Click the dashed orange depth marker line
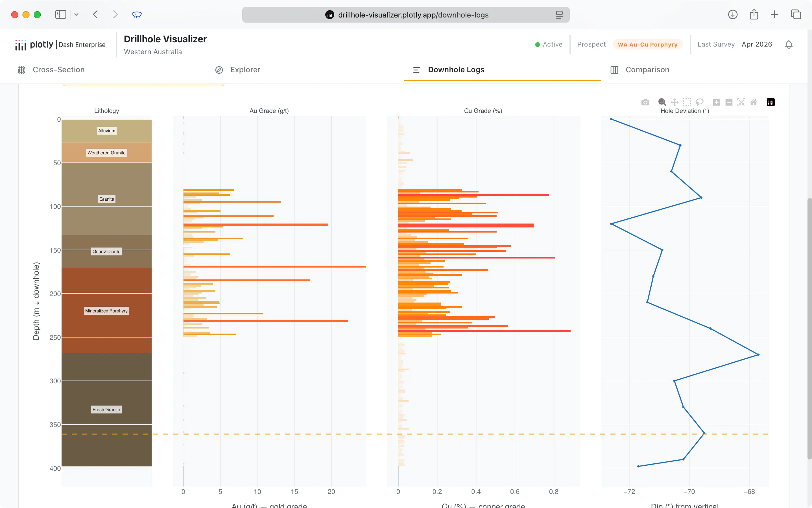The width and height of the screenshot is (812, 508). (x=415, y=434)
